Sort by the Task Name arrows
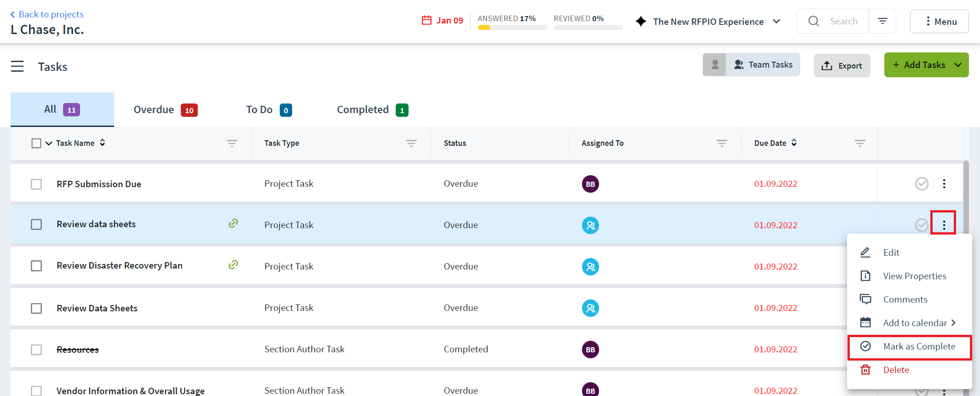 click(x=102, y=143)
